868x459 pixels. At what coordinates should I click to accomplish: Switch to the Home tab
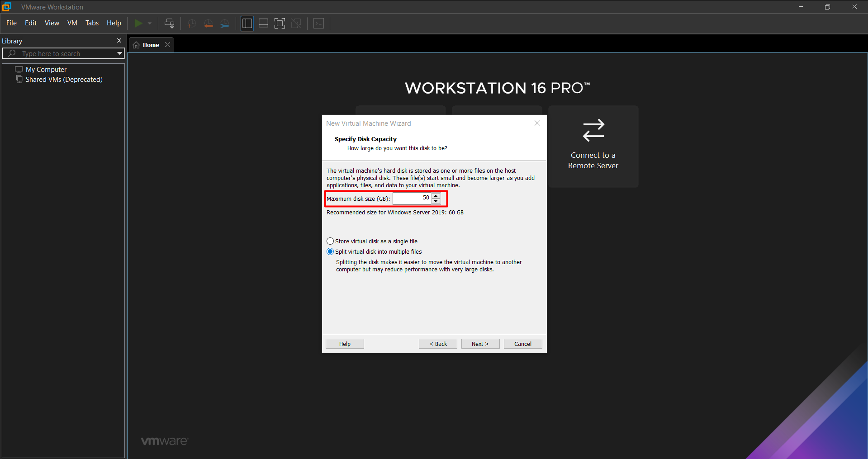pos(151,45)
